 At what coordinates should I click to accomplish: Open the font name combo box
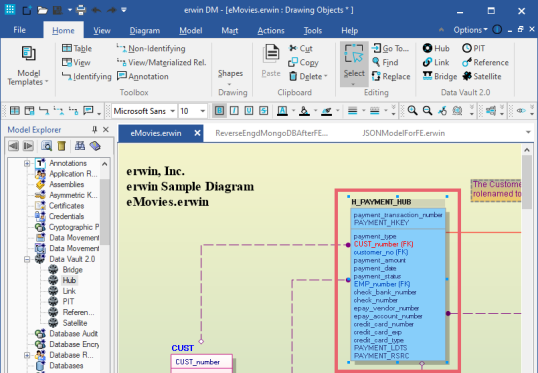pyautogui.click(x=144, y=111)
